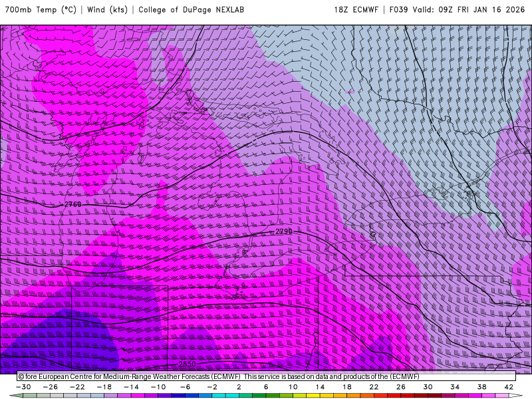Screen dimensions: 532x399
Task: Click the 2 colorbar scale value
Action: 239,387
